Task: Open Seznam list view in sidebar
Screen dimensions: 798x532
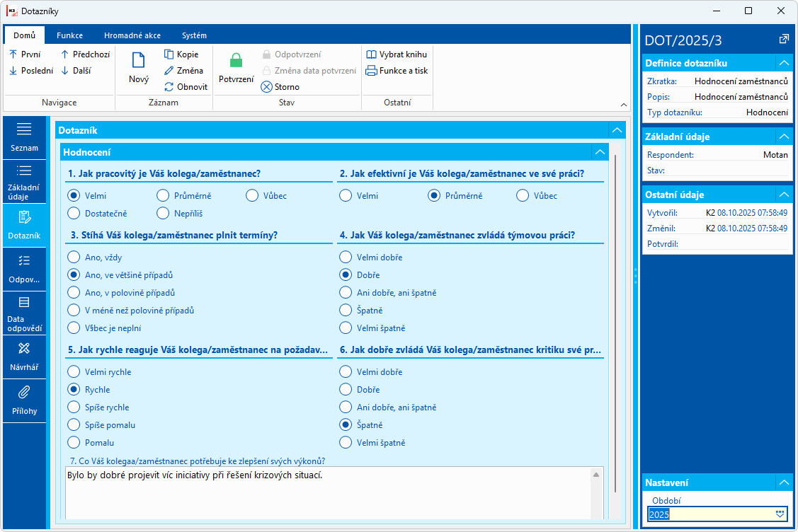Action: click(x=24, y=137)
